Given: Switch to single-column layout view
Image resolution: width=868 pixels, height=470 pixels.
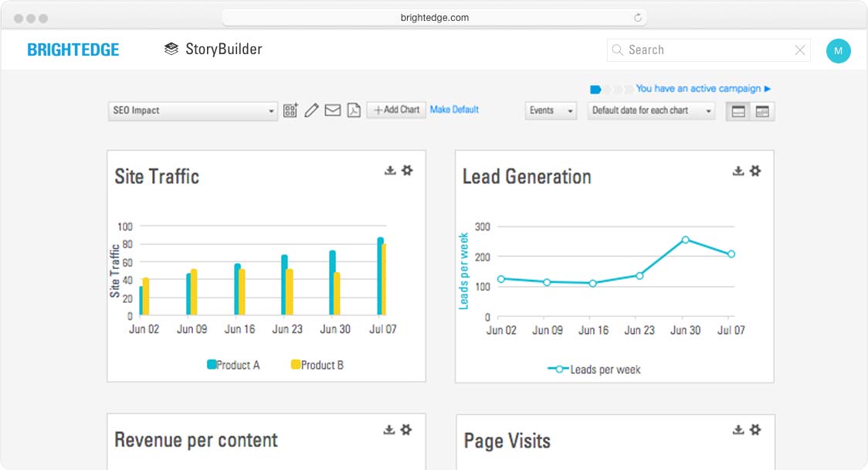Looking at the screenshot, I should [x=738, y=111].
